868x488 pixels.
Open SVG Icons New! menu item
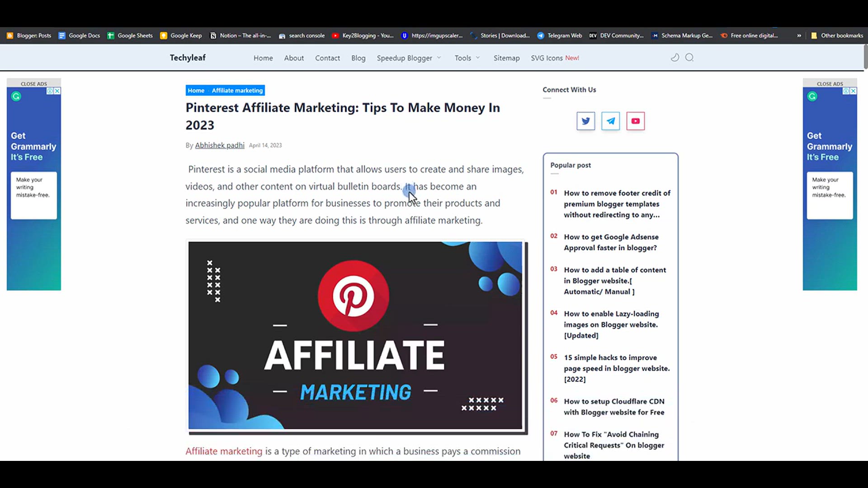pyautogui.click(x=555, y=58)
